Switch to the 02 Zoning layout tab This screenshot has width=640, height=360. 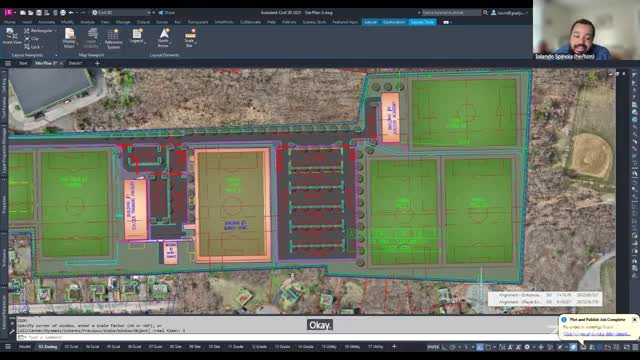tap(47, 347)
